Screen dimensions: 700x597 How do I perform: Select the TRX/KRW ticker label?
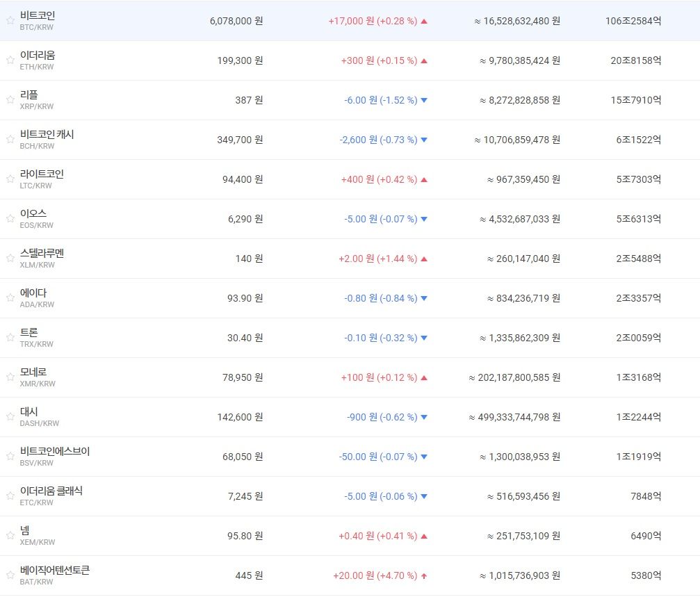tap(37, 345)
